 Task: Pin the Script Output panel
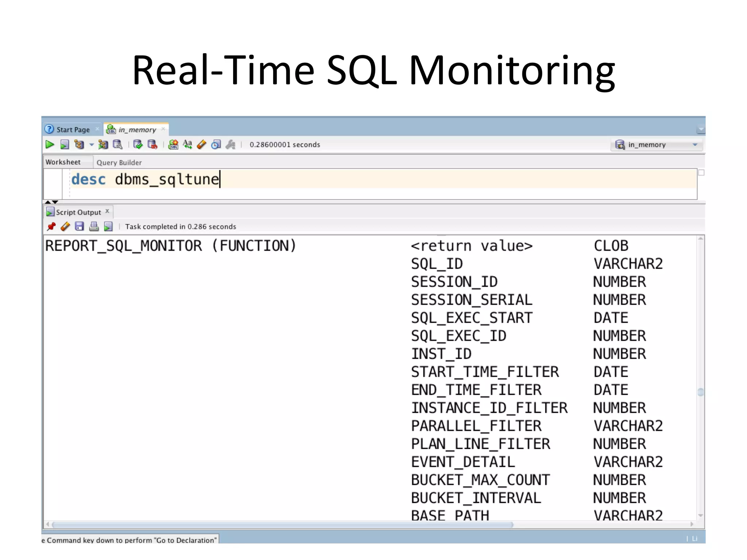[51, 226]
